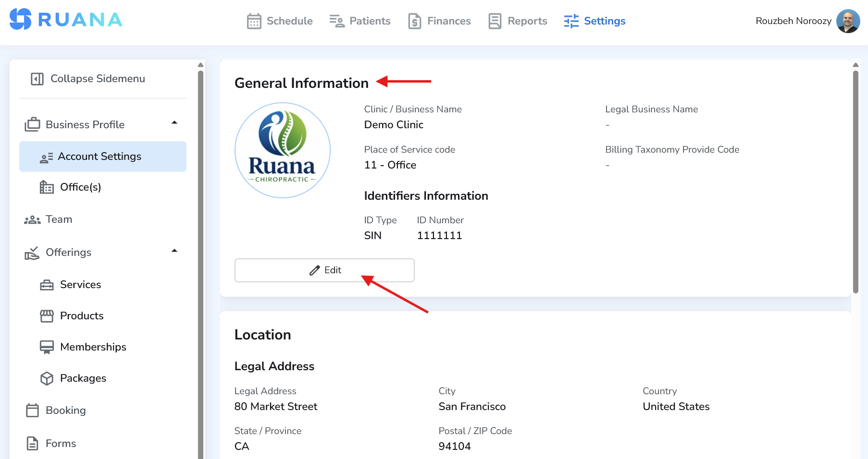Open Services via the briefcase icon
The image size is (868, 459).
coord(46,284)
